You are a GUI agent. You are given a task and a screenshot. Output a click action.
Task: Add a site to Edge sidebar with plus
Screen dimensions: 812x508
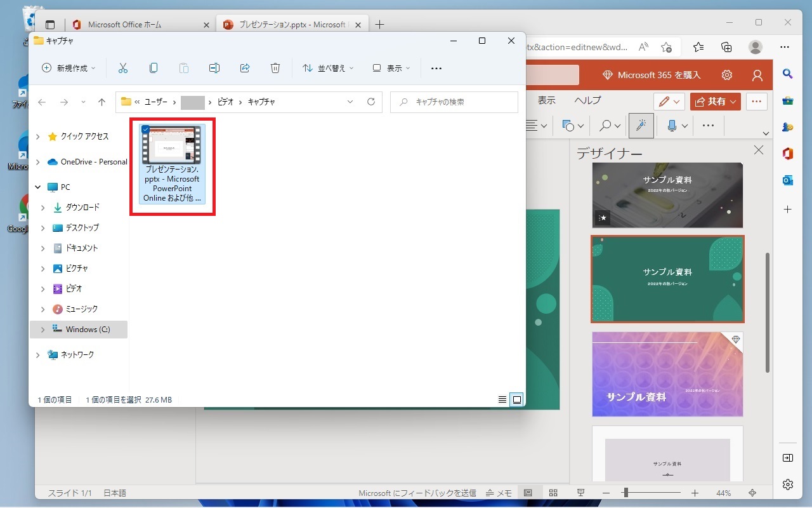788,209
